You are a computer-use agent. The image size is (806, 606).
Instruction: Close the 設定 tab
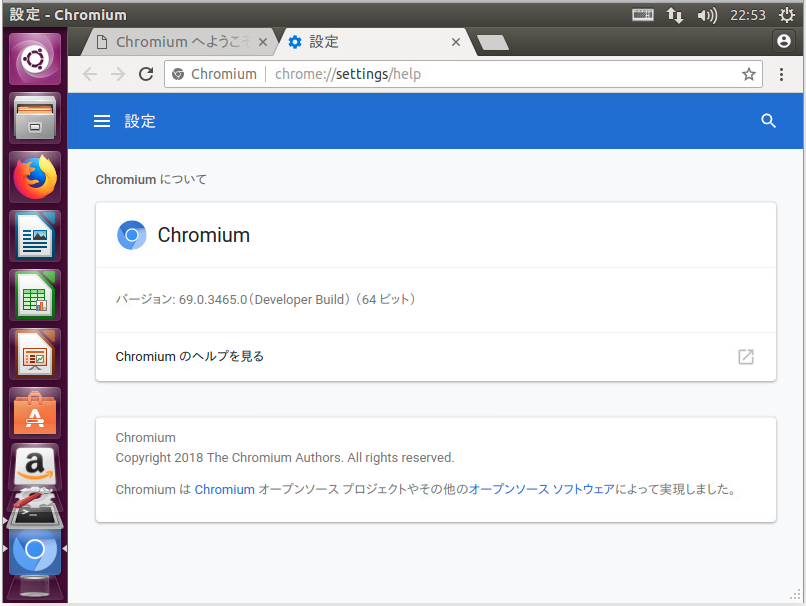(x=455, y=42)
